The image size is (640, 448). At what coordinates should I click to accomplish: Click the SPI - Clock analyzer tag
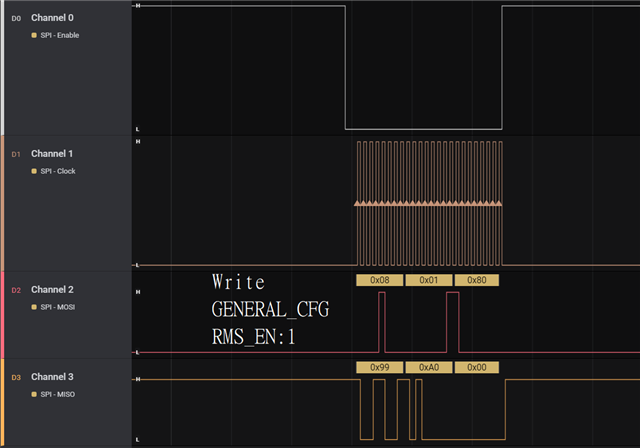pyautogui.click(x=58, y=171)
